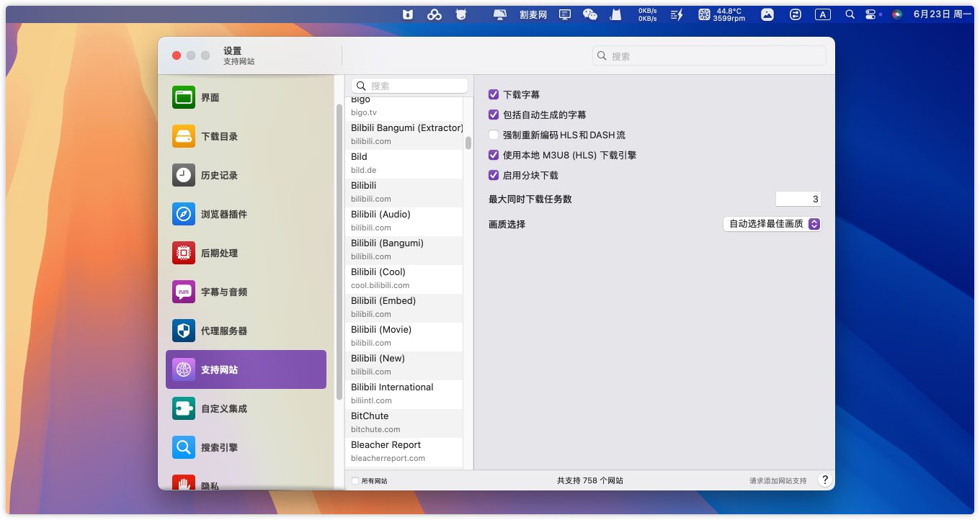This screenshot has height=520, width=980.
Task: Open 浏览器插件 compass icon
Action: pos(184,214)
